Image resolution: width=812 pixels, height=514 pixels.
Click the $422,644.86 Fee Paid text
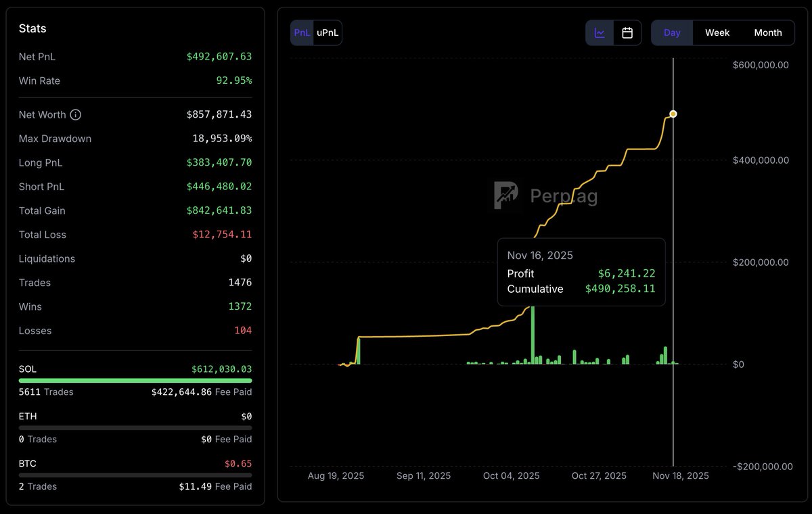[x=202, y=392]
